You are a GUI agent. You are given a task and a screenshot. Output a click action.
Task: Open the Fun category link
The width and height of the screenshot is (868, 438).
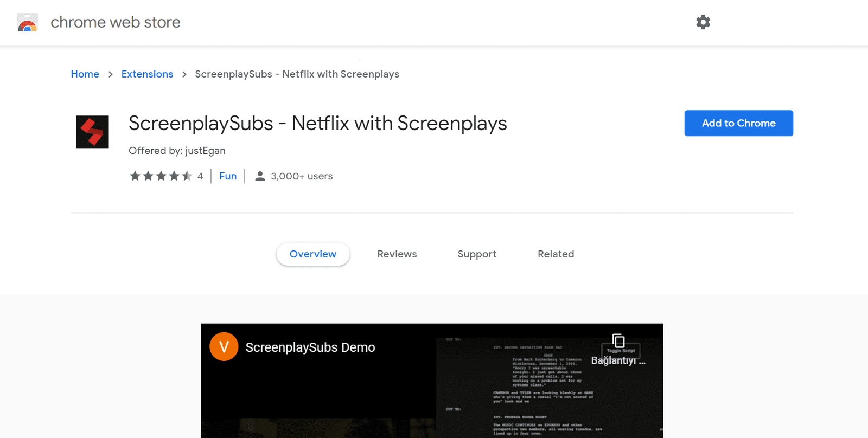click(x=228, y=176)
